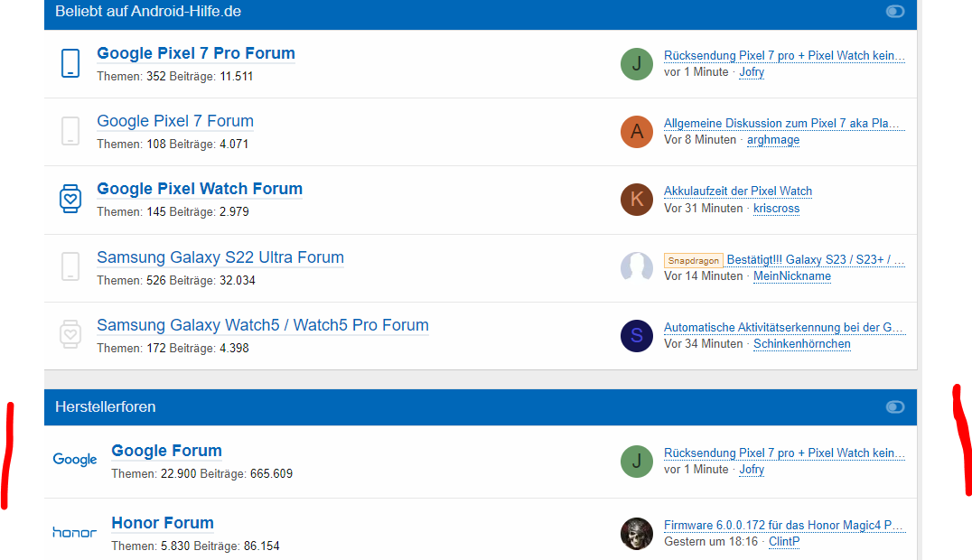
Task: Open the 'Rücksendung Pixel 7 pro' thread in the Pixel 7 Pro row
Action: tap(784, 55)
